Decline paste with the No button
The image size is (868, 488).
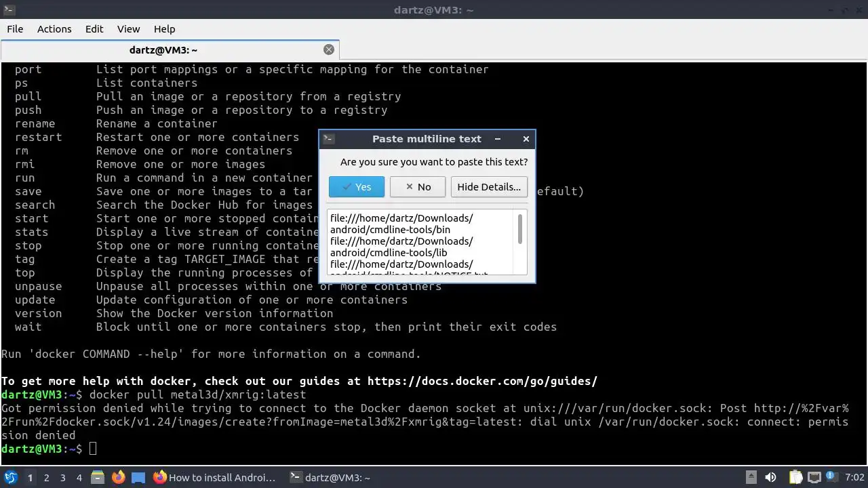(x=418, y=187)
